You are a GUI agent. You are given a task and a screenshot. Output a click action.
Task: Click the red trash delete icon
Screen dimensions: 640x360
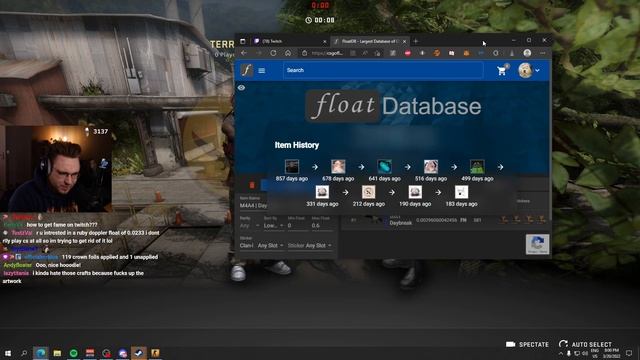coord(252,185)
